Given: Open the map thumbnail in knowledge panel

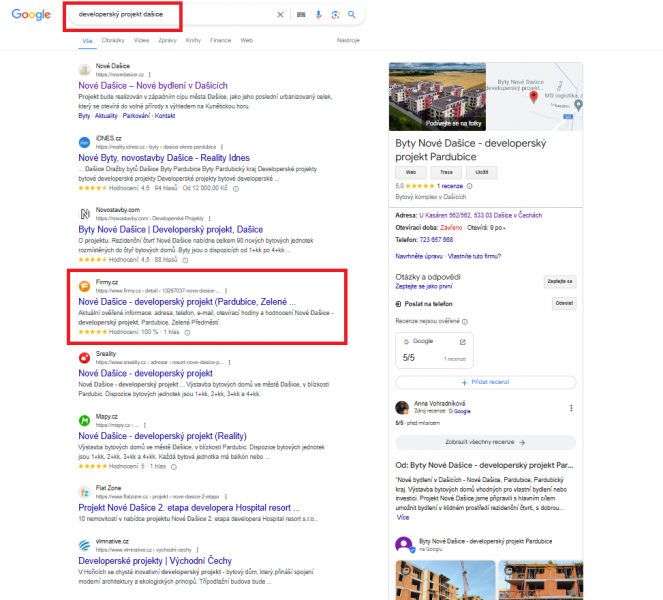Looking at the screenshot, I should click(x=534, y=97).
